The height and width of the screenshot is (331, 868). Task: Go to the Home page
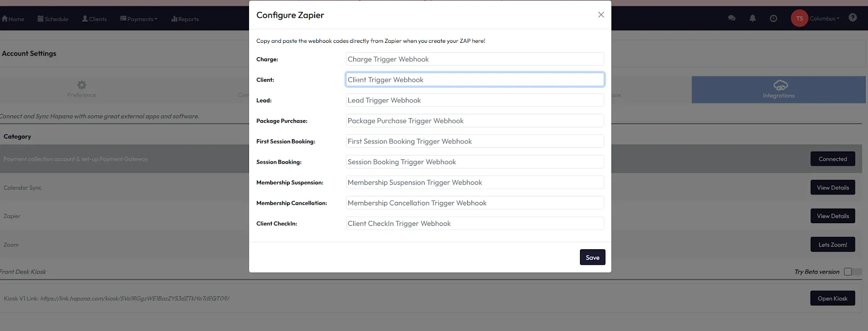tap(13, 19)
